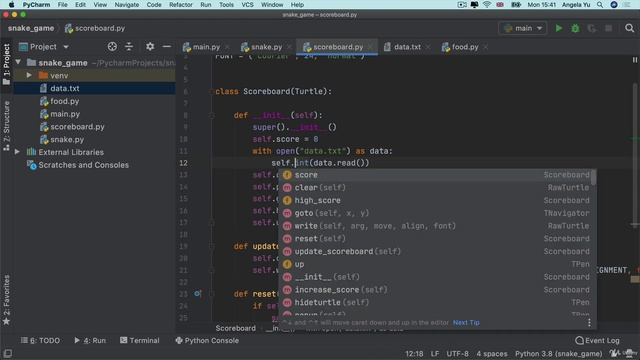Screen dimensions: 640x360
Task: Open the Python Console
Action: (x=207, y=340)
